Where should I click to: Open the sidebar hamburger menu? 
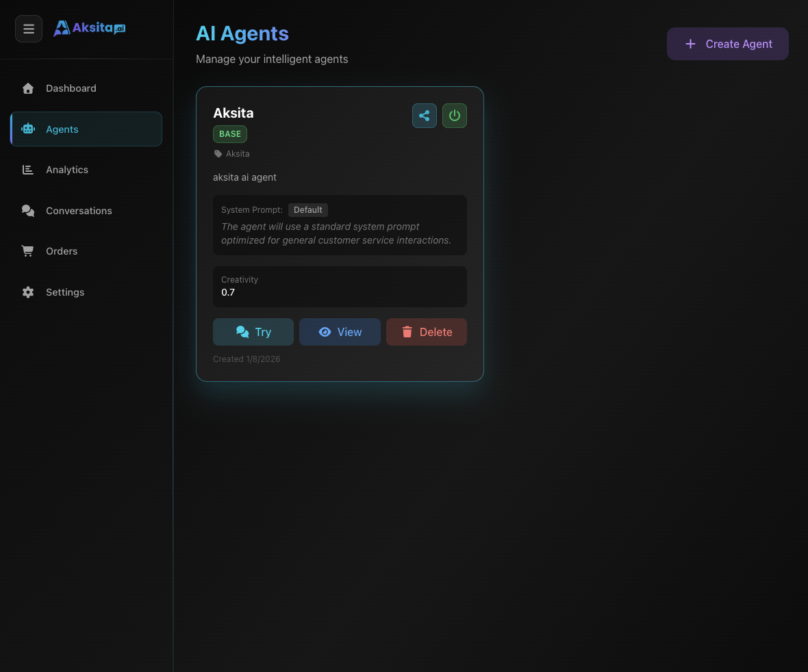(x=28, y=28)
